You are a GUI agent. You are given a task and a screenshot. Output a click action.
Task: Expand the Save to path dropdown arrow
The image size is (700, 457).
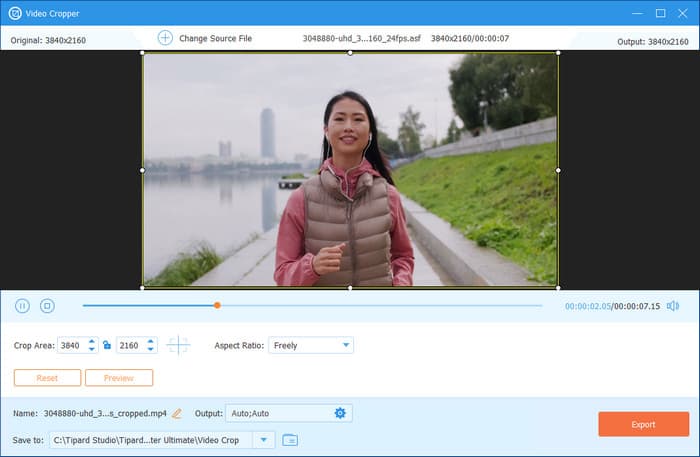263,440
